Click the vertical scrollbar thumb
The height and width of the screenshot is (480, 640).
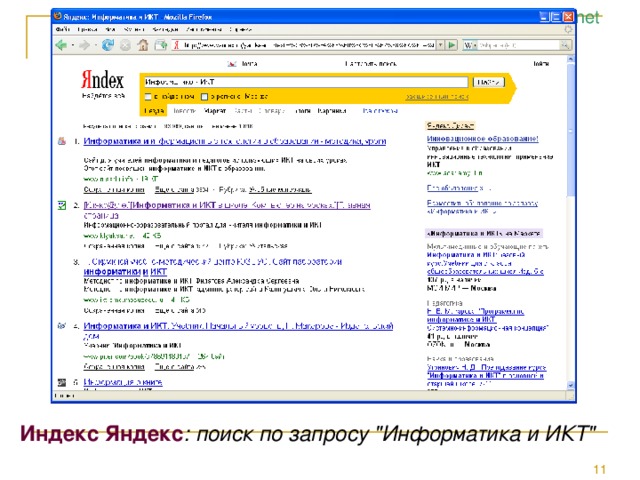tap(570, 130)
